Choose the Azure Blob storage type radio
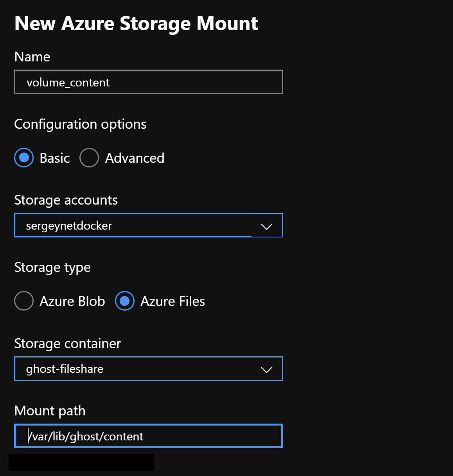This screenshot has width=453, height=476. tap(24, 301)
